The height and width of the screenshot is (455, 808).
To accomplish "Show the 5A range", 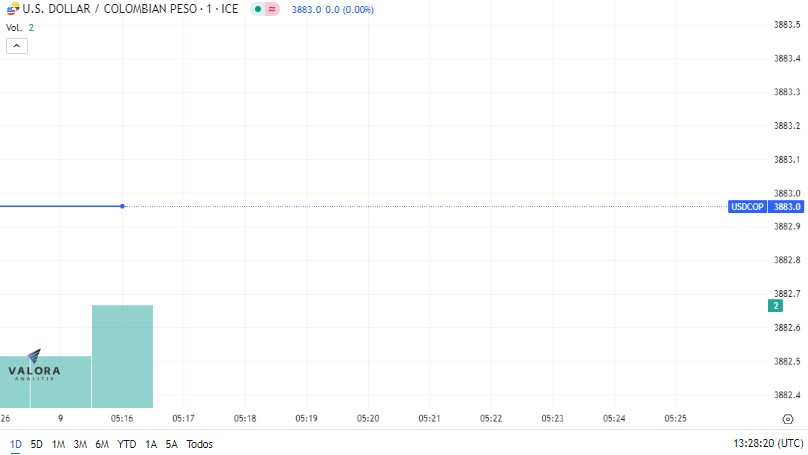I will [172, 444].
